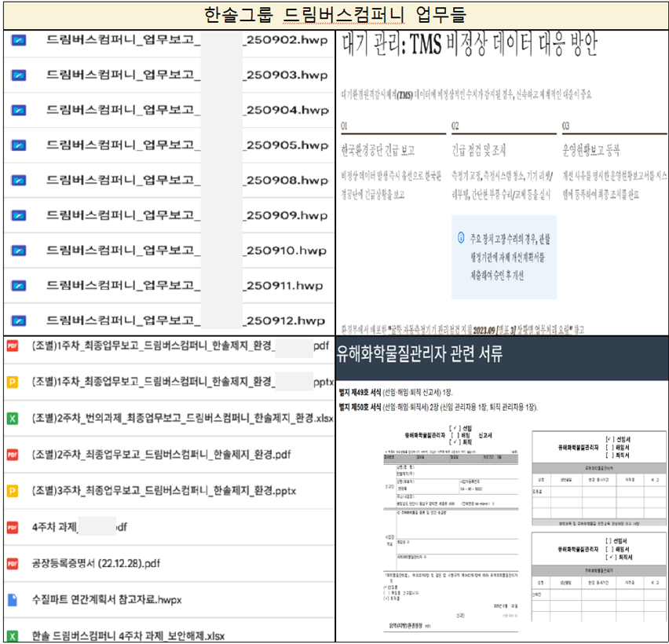669x644 pixels.
Task: Click PDF icon of (조별)2주차_최종업무보고 pdf
Action: click(x=13, y=455)
